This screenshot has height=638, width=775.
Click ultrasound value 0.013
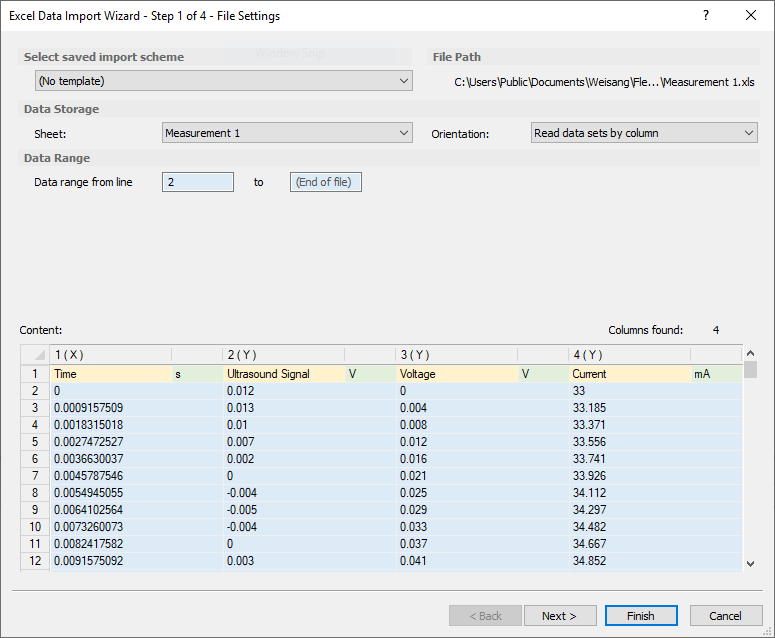pyautogui.click(x=309, y=408)
